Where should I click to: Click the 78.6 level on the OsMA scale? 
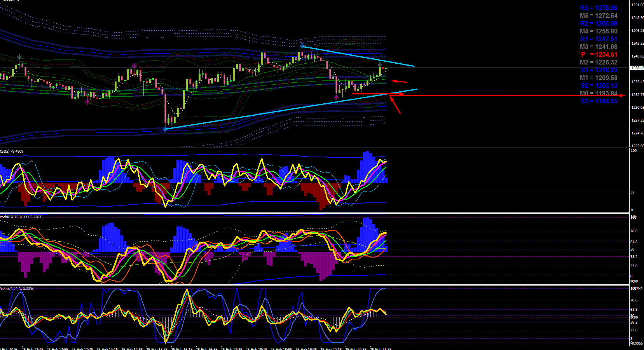coord(634,300)
